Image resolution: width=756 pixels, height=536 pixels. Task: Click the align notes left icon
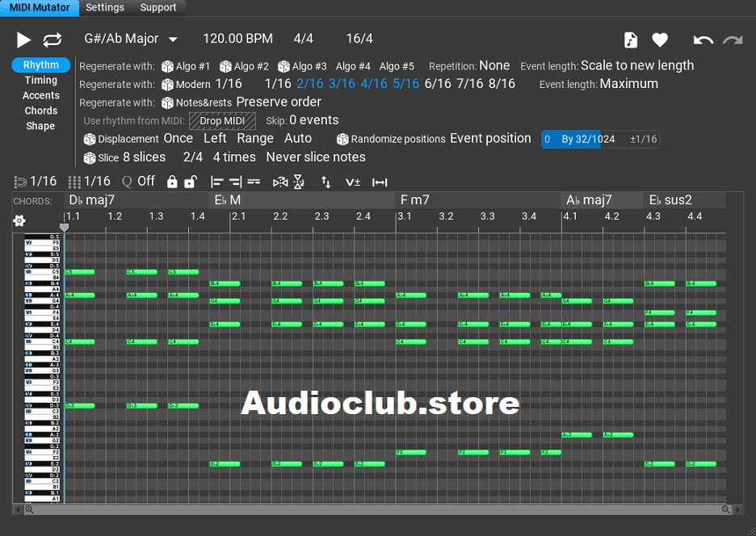tap(216, 182)
